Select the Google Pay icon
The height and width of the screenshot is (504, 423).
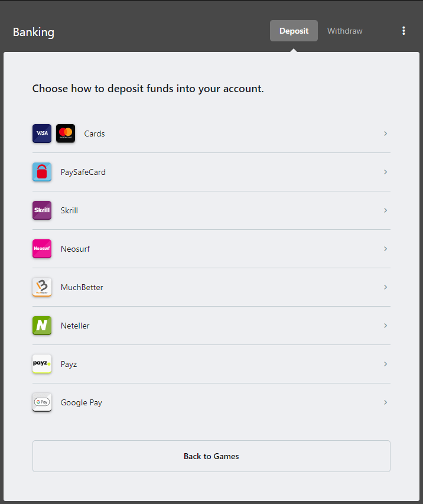pos(42,402)
